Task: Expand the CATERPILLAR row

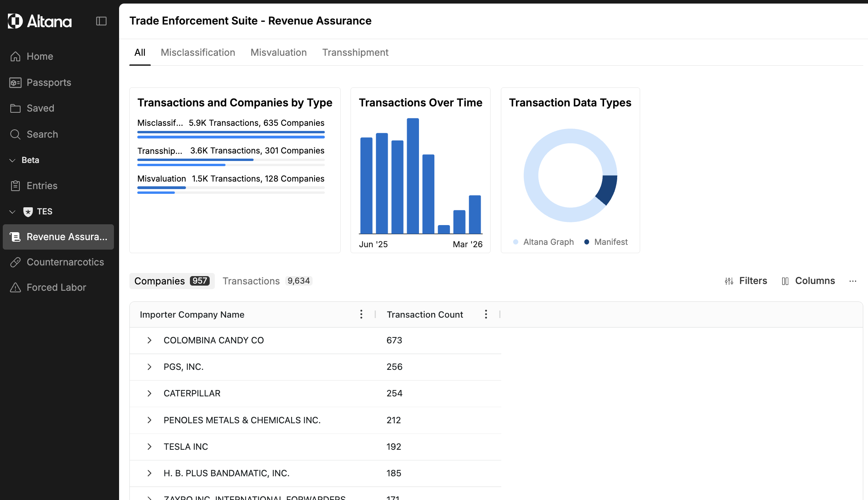Action: 149,394
